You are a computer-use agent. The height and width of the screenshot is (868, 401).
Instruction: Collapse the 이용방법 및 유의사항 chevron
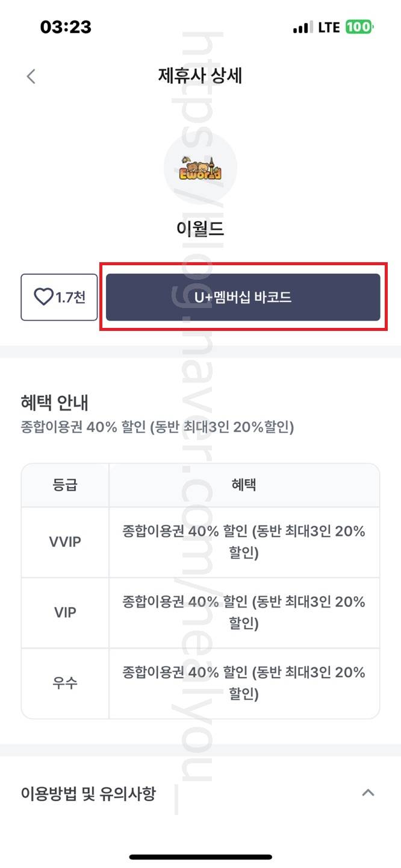tap(368, 793)
